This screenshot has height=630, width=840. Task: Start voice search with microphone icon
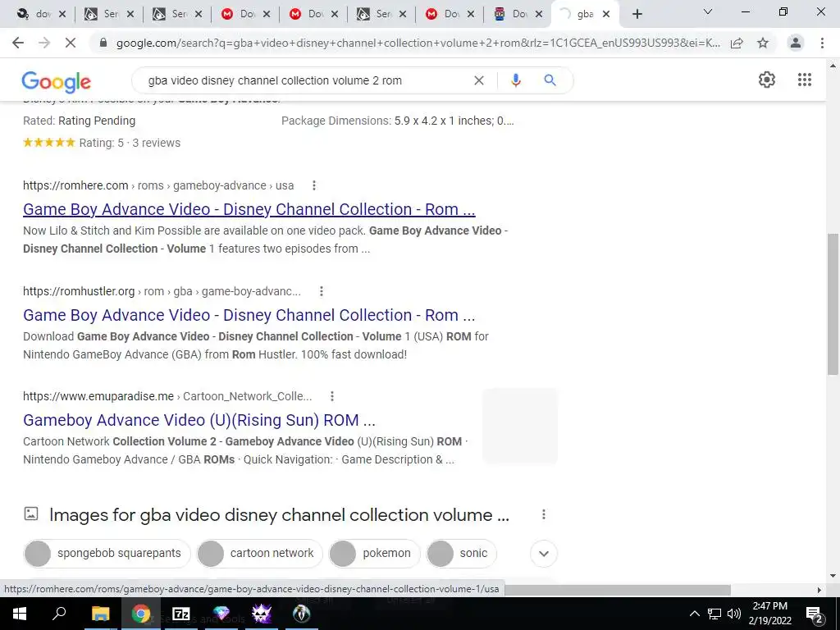point(516,80)
